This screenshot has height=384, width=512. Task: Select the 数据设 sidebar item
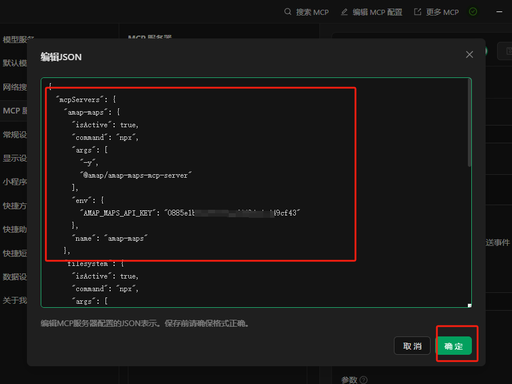[14, 277]
